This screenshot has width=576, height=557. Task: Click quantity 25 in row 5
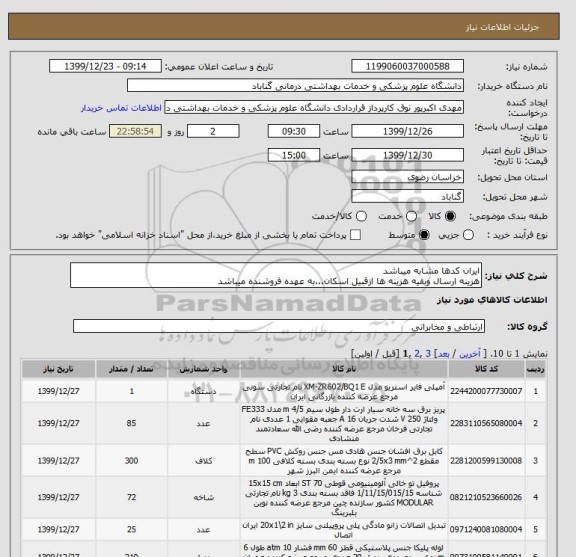(132, 529)
